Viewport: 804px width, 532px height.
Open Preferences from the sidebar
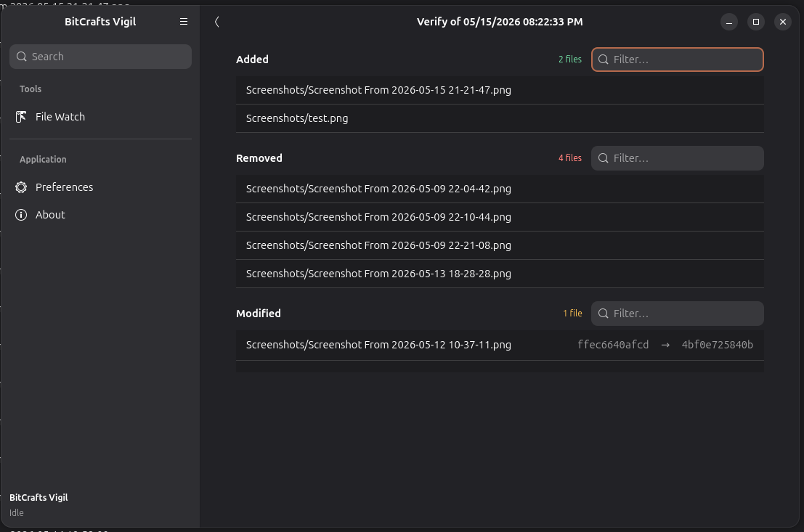click(100, 187)
